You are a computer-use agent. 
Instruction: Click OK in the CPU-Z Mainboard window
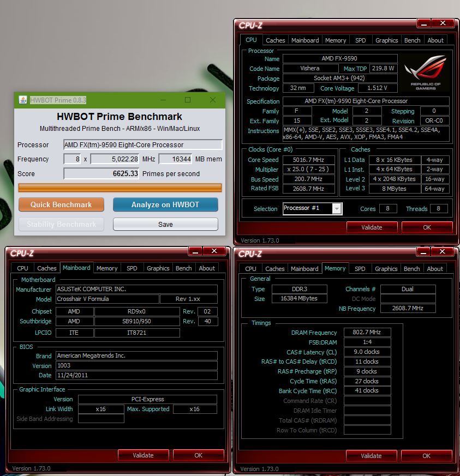199,455
